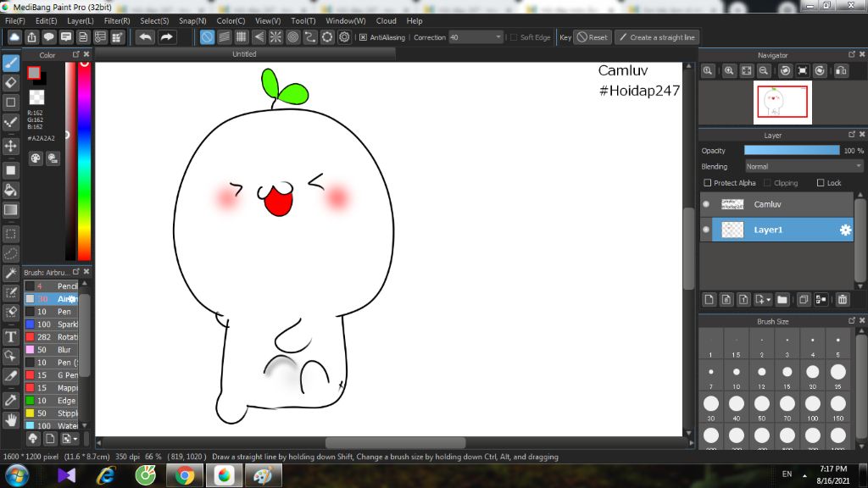The height and width of the screenshot is (488, 868).
Task: Select the Eyedropper tool
Action: 10,400
